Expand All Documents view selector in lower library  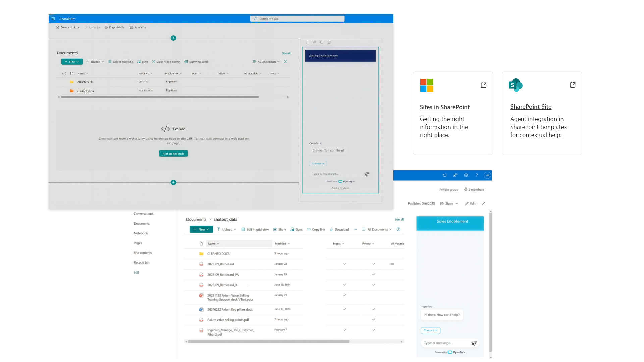click(377, 229)
